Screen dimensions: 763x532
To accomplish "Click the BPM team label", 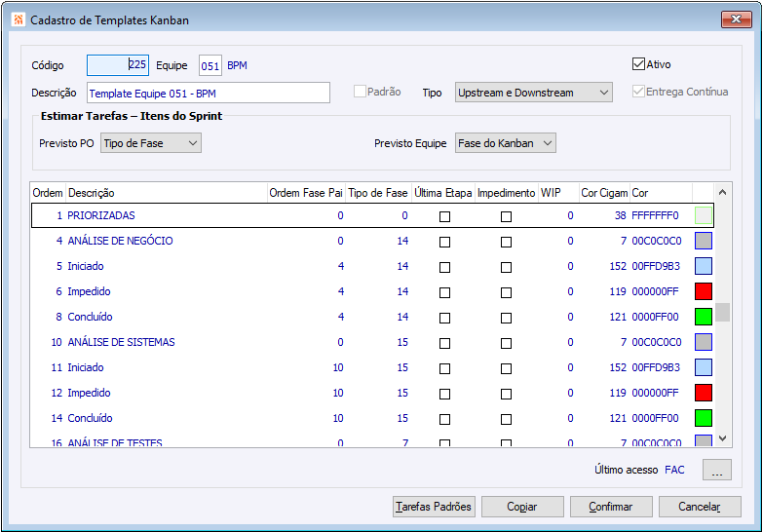I will 237,65.
